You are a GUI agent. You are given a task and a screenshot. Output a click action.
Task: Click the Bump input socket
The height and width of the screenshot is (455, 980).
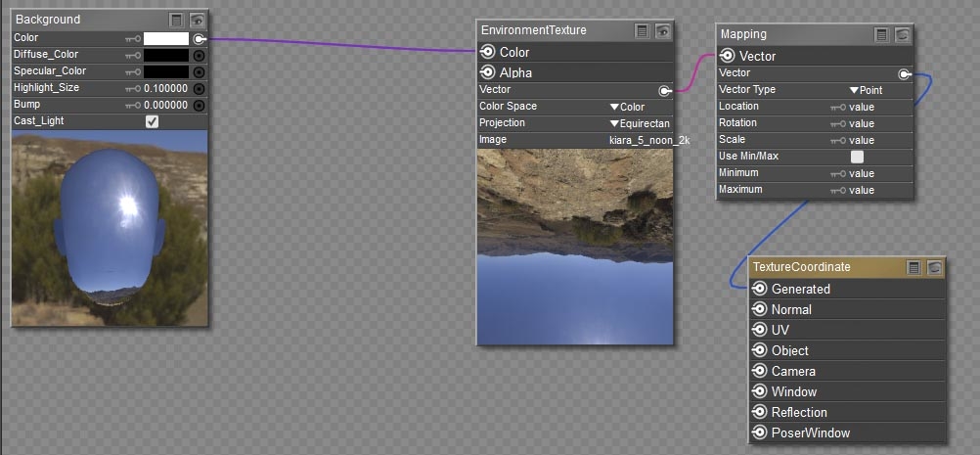(199, 105)
